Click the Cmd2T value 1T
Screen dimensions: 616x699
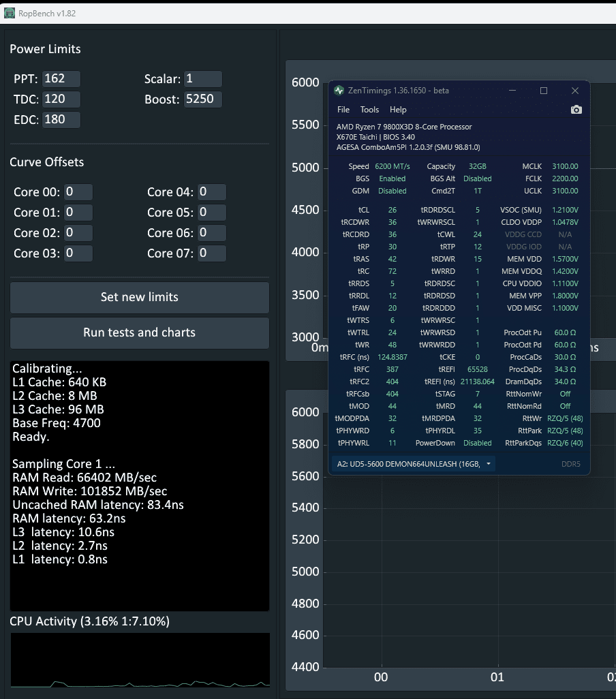tap(478, 191)
